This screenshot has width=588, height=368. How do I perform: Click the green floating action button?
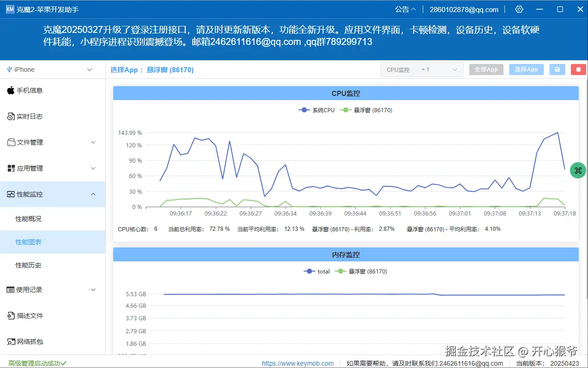coord(577,170)
